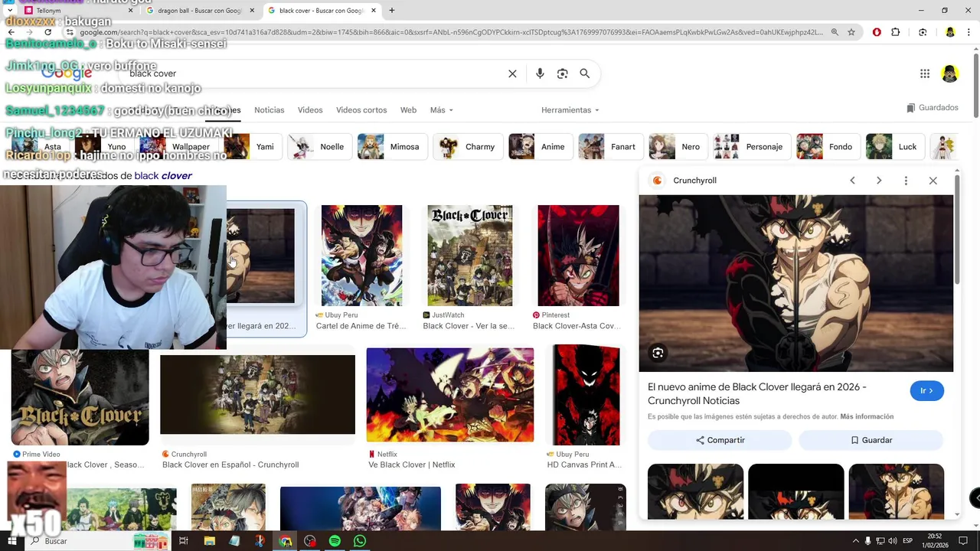Open Spotify from the taskbar
Screen dimensions: 980x551
pyautogui.click(x=335, y=541)
